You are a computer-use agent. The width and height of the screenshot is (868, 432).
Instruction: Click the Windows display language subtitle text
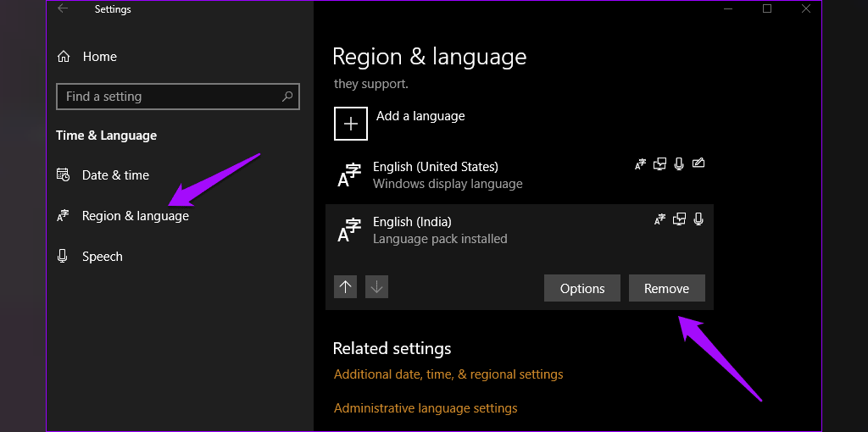click(448, 184)
